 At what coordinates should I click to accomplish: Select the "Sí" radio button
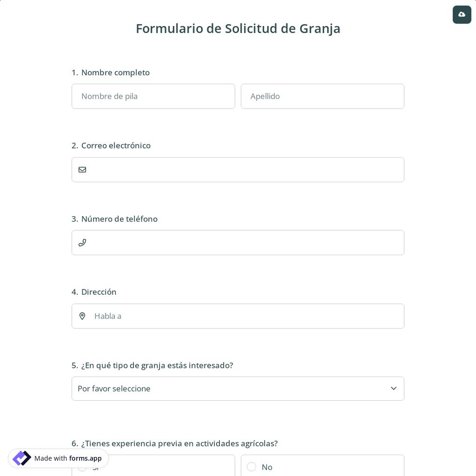pyautogui.click(x=82, y=467)
